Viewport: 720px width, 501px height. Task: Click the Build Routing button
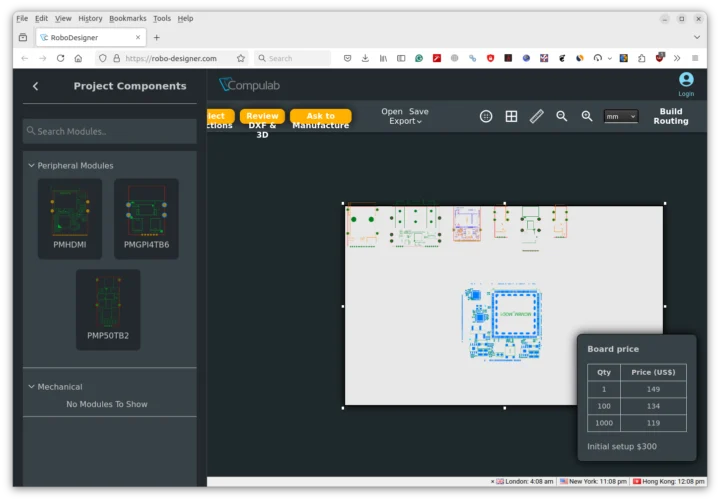(671, 116)
